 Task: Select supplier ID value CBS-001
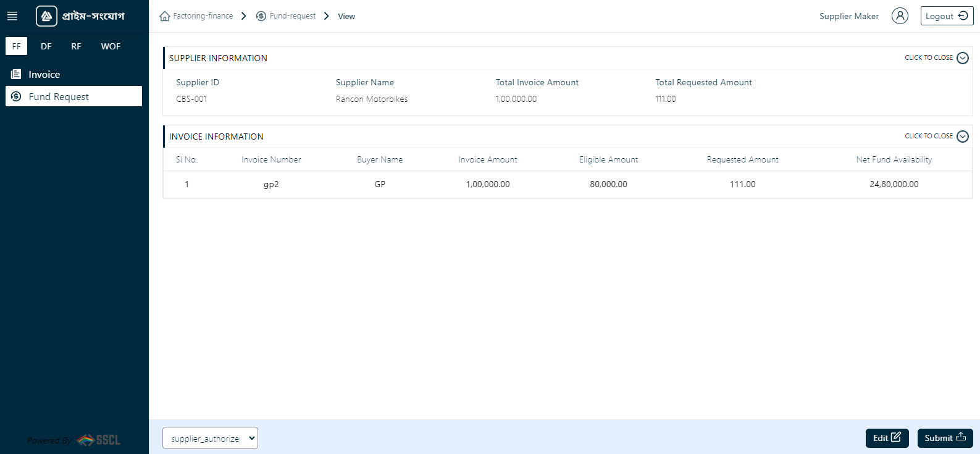pyautogui.click(x=191, y=99)
